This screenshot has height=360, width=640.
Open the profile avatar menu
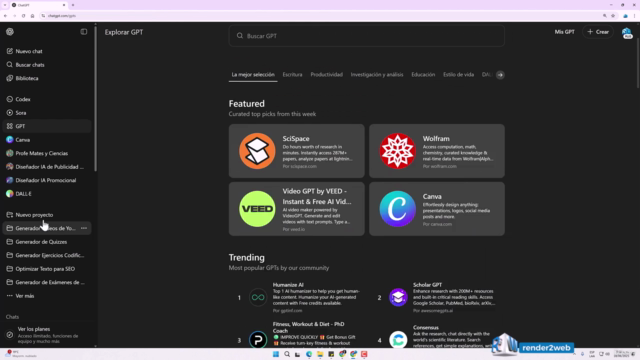[627, 33]
